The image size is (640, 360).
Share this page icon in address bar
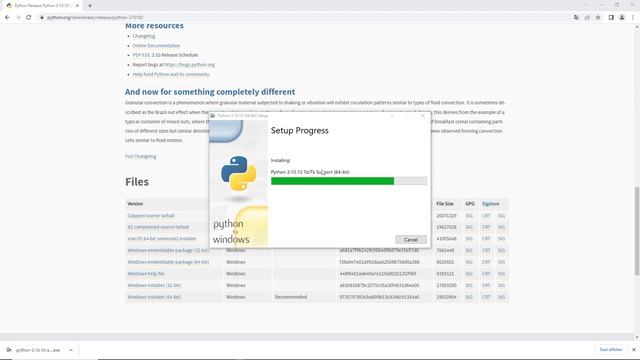(587, 18)
